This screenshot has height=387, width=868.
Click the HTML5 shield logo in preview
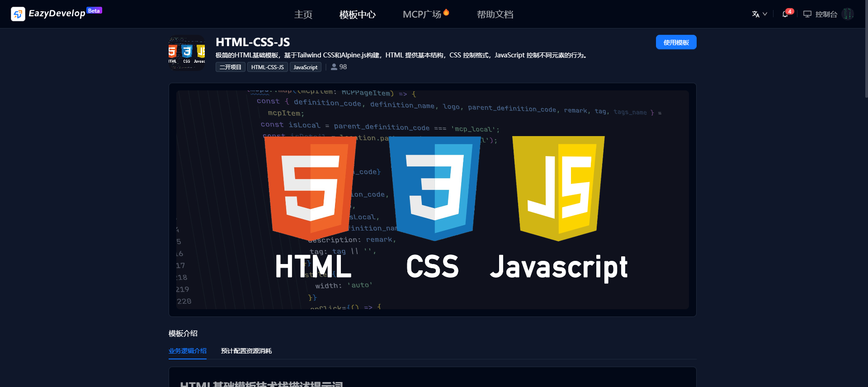310,188
